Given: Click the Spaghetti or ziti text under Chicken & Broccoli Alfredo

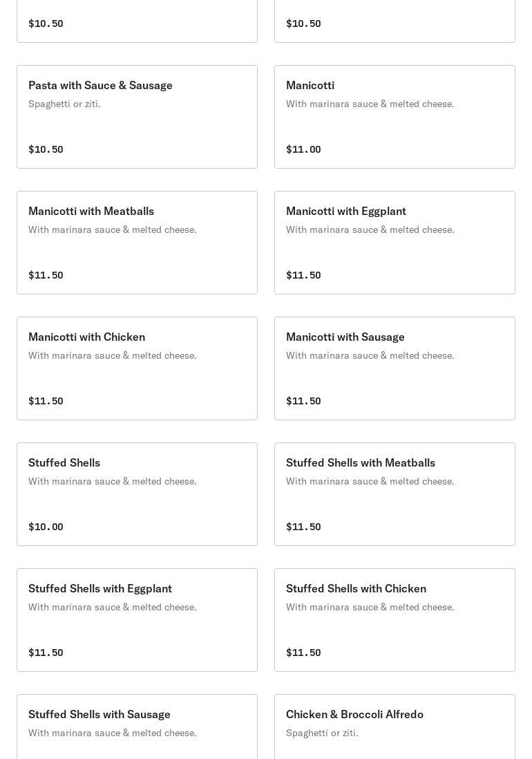Looking at the screenshot, I should point(322,733).
